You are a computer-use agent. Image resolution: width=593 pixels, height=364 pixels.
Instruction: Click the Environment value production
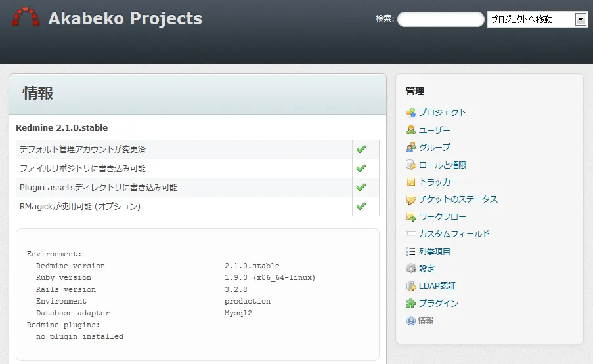pos(248,301)
